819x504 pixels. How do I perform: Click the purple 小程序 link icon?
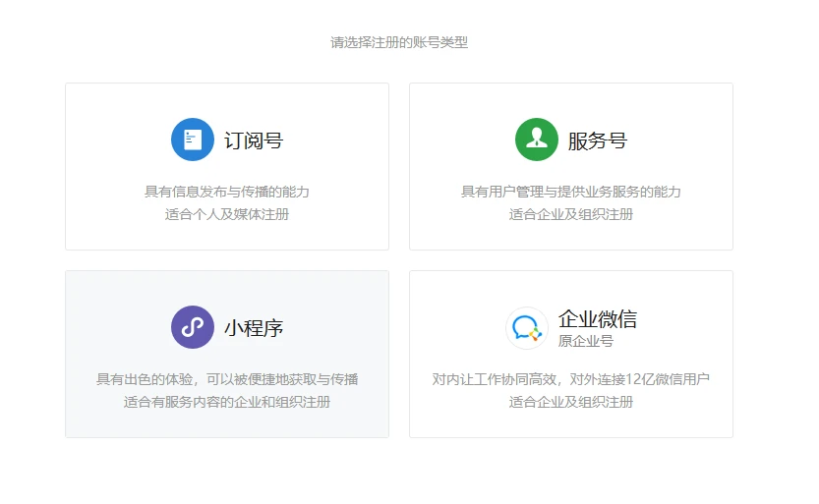click(193, 327)
